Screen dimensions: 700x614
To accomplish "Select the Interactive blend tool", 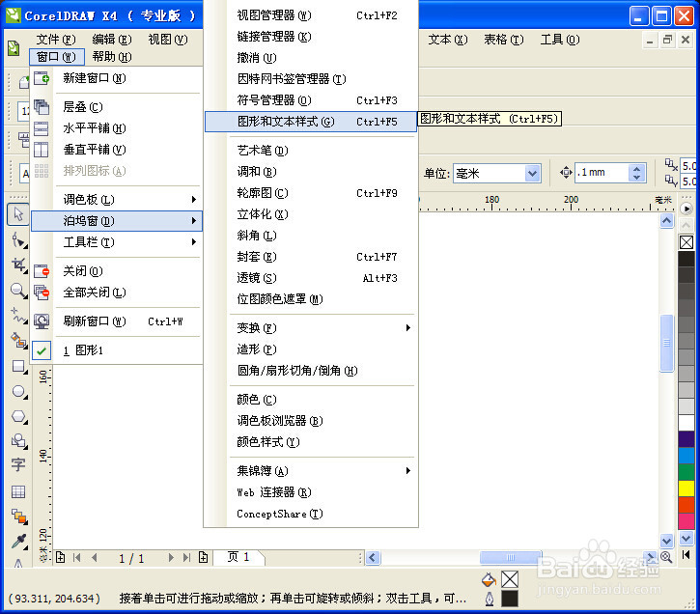I will (18, 516).
